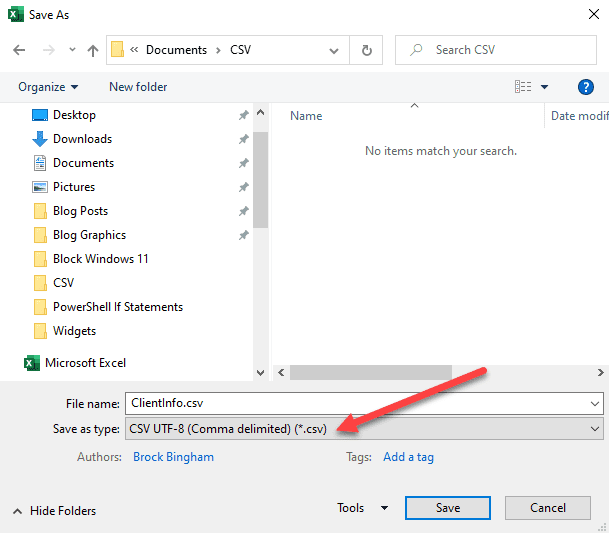The image size is (609, 533).
Task: Expand the File name dropdown arrow
Action: pos(595,404)
